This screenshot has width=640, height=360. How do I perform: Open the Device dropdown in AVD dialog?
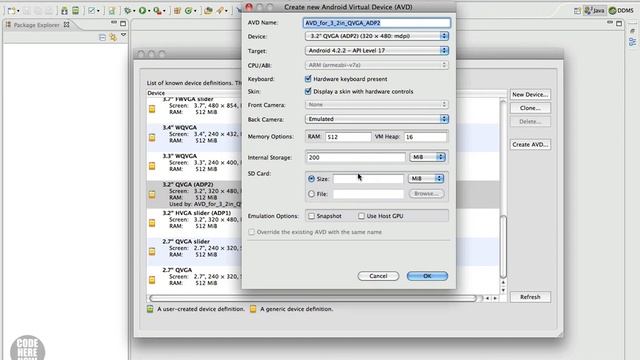(376, 36)
